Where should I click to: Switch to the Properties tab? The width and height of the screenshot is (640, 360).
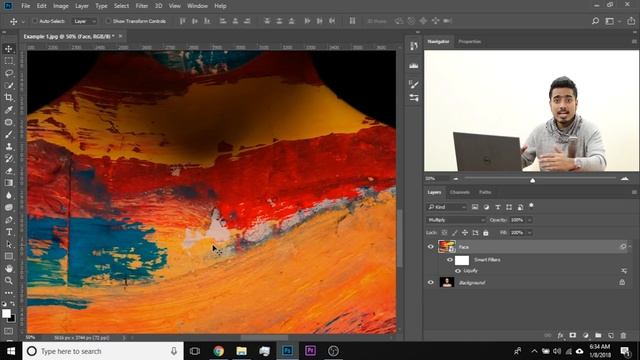[x=469, y=42]
